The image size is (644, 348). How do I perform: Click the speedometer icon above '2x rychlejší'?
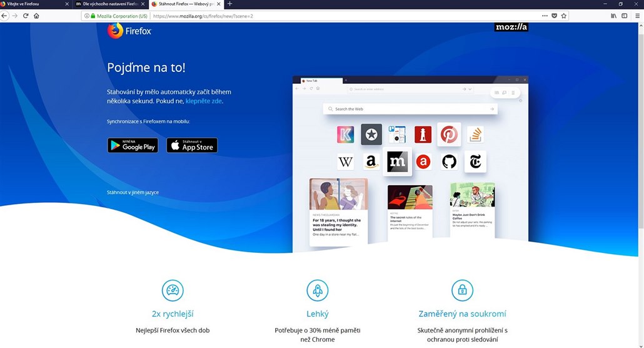click(173, 290)
